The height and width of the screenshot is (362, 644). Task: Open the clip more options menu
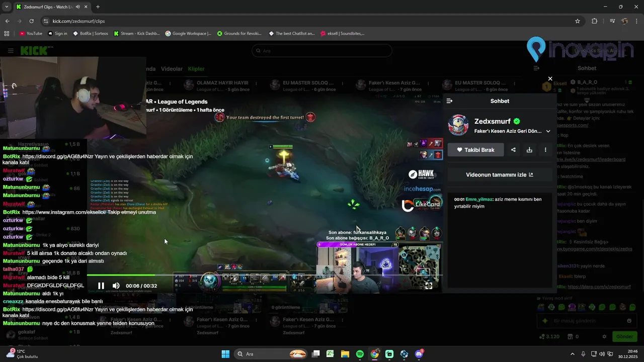[545, 150]
